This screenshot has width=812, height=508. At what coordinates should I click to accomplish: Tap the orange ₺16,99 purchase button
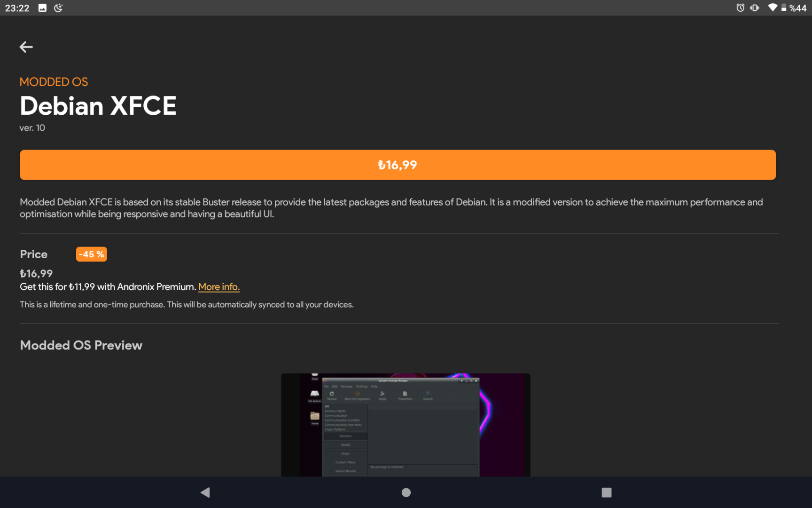coord(398,165)
